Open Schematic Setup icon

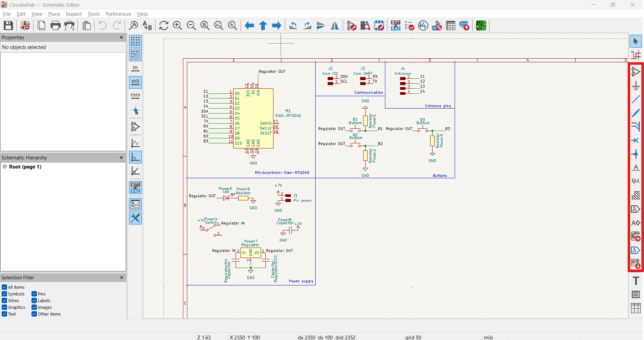click(x=25, y=25)
